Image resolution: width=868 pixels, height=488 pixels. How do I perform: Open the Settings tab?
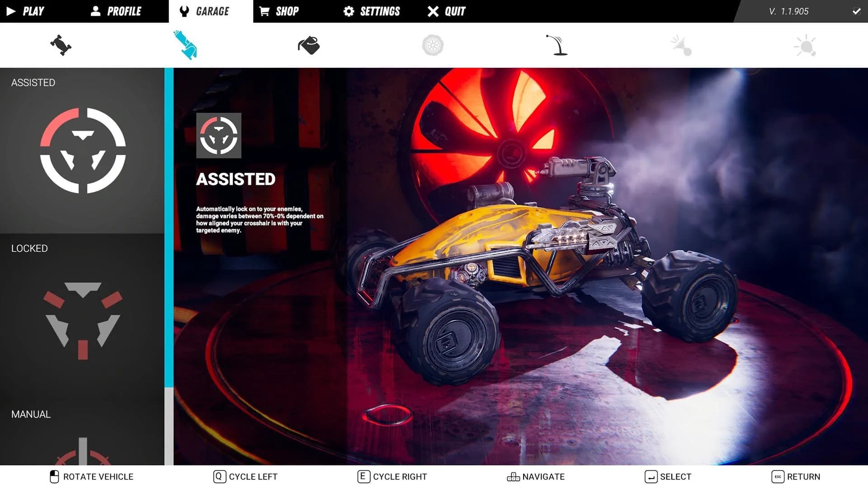(372, 11)
